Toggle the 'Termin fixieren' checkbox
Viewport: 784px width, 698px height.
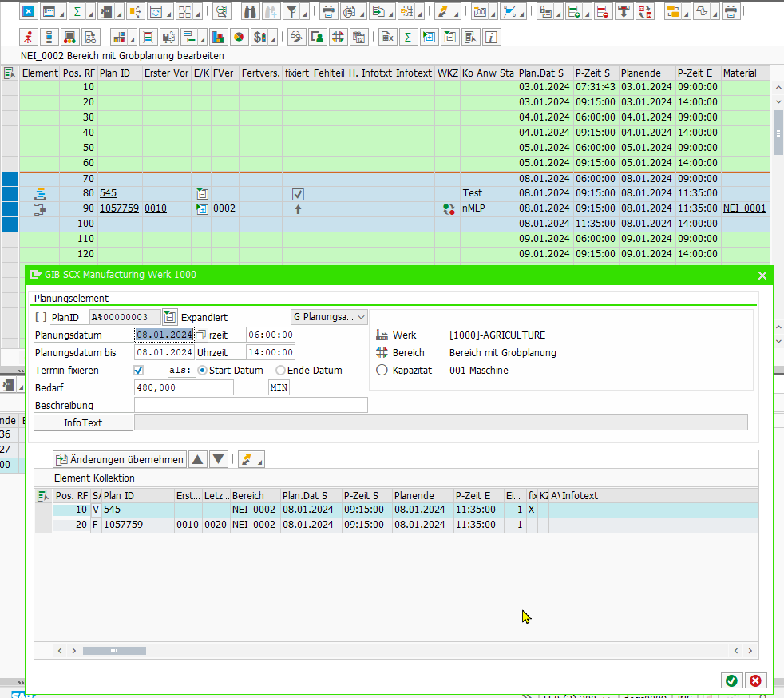(139, 371)
